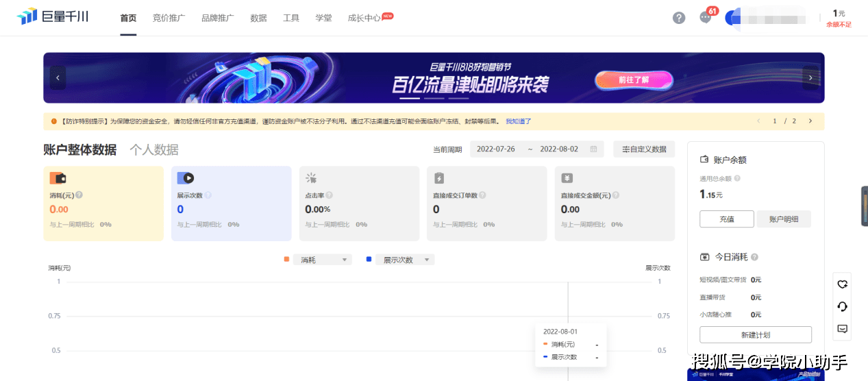Open feedback message icon in side toolbar
Screen dimensions: 868x381
tap(843, 329)
